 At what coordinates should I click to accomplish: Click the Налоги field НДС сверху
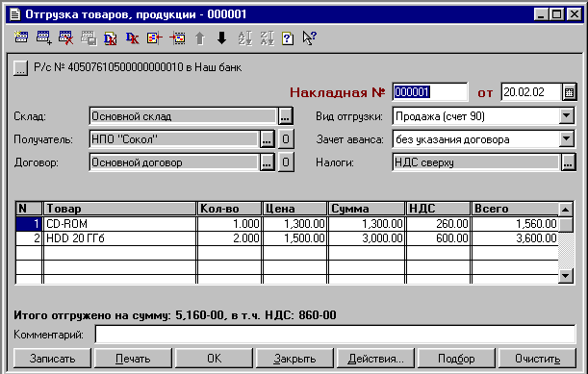tap(476, 162)
